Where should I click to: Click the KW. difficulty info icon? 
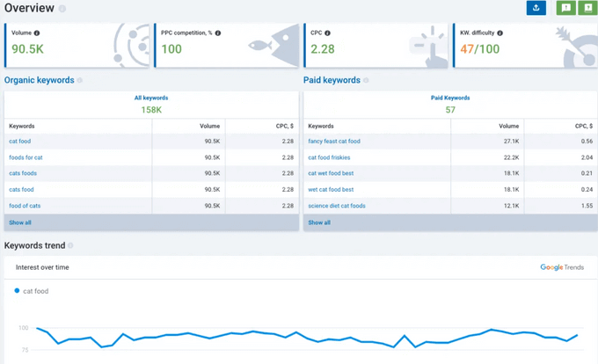click(500, 33)
